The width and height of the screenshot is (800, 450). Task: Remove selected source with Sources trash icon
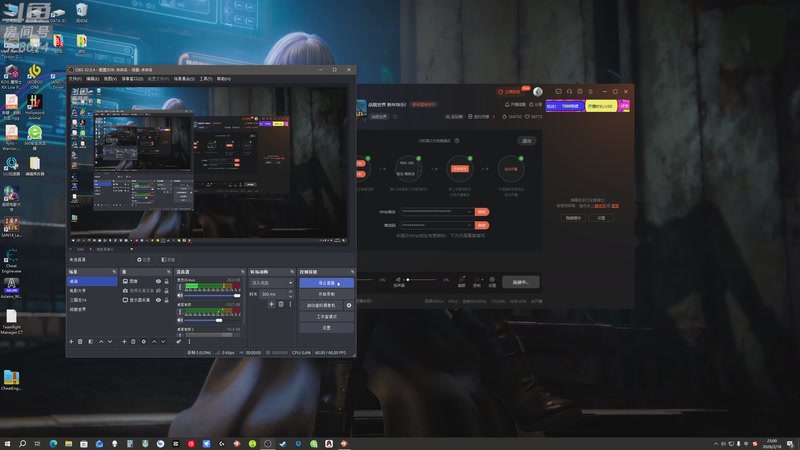tap(133, 341)
